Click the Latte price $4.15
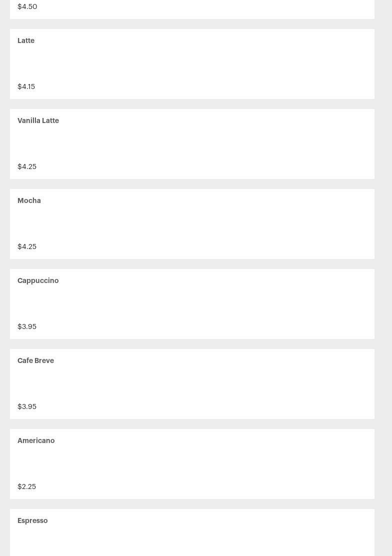The width and height of the screenshot is (392, 556). pyautogui.click(x=26, y=86)
